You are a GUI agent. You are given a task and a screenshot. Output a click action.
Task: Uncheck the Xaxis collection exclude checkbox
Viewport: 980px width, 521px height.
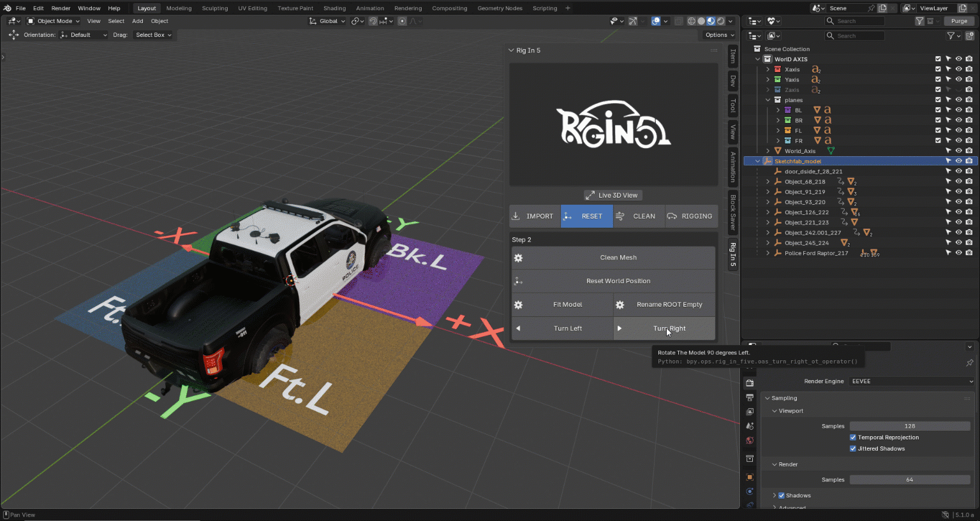938,70
